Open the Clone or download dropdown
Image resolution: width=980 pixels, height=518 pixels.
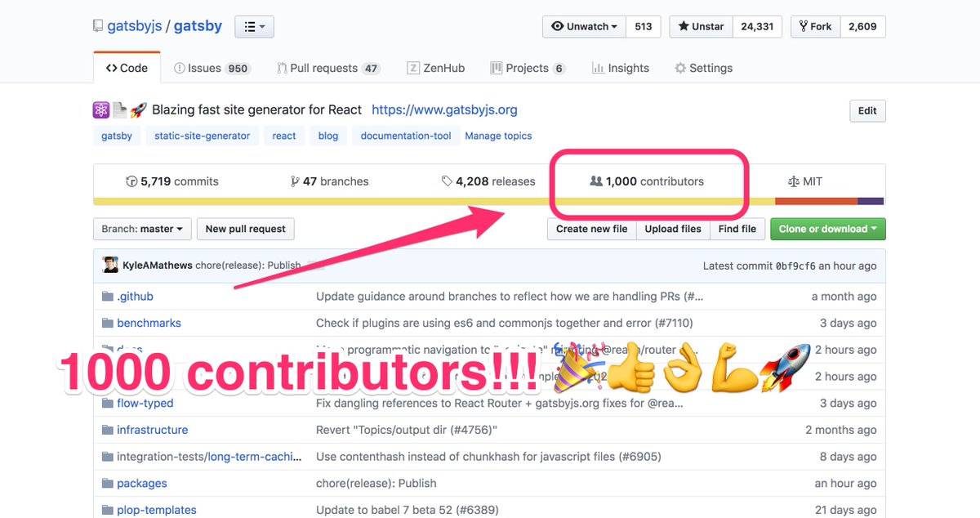tap(828, 229)
